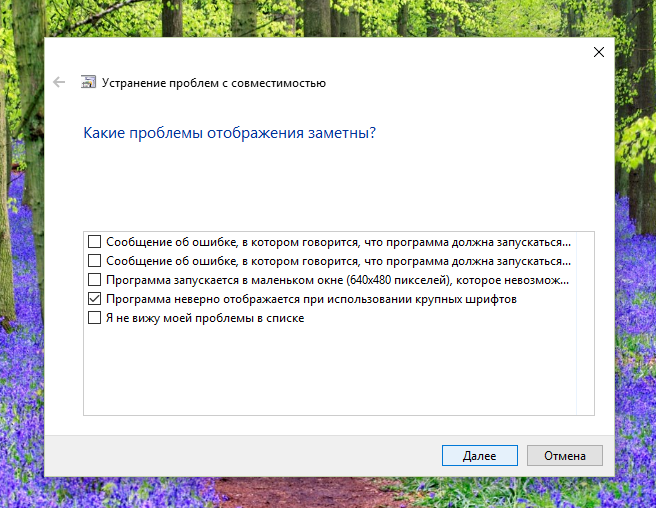Close the compatibility troubleshooter dialog with X

pos(599,51)
